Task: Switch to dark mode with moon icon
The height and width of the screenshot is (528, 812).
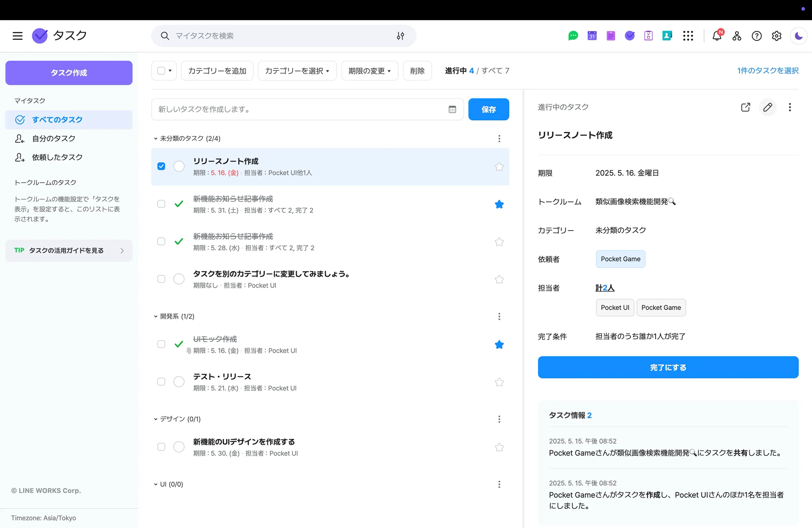Action: coord(798,35)
